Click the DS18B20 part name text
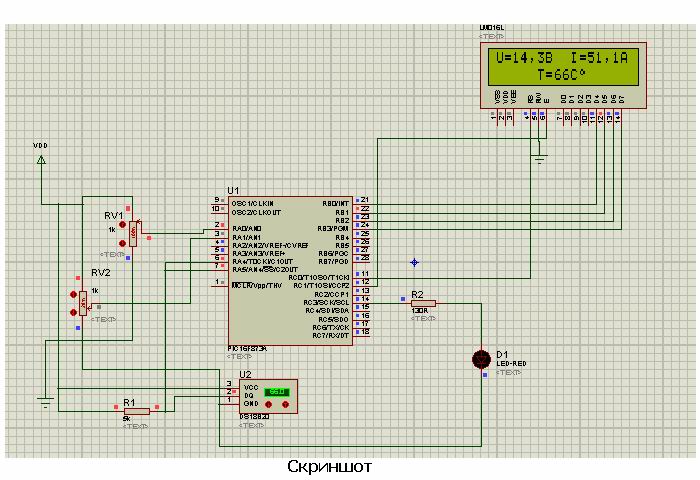 [254, 417]
